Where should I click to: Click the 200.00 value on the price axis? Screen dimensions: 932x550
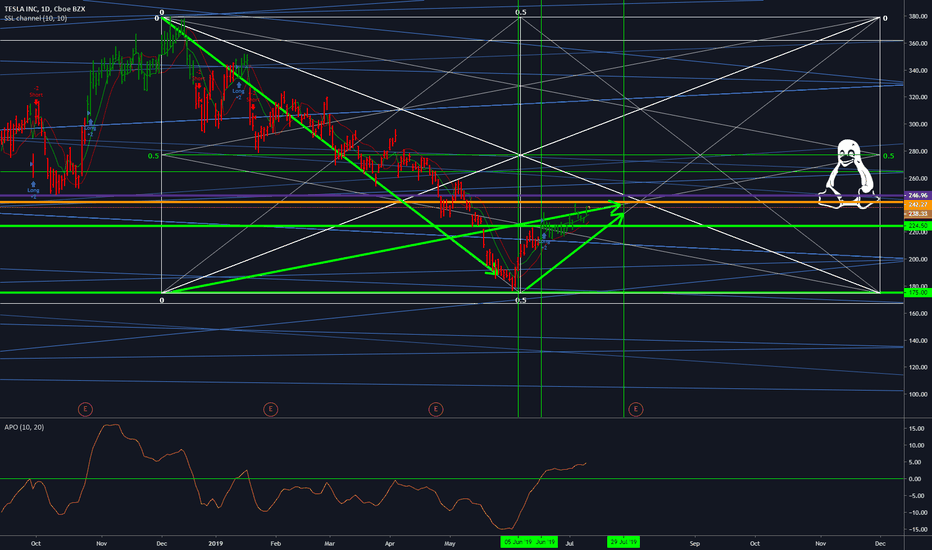[x=918, y=259]
